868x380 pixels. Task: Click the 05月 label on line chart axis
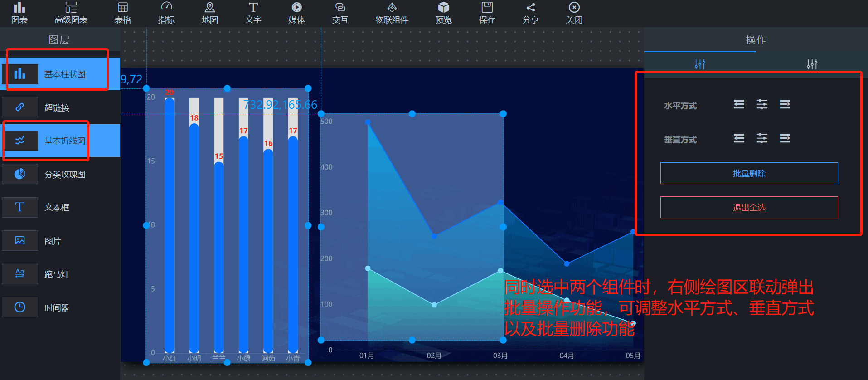coord(633,356)
